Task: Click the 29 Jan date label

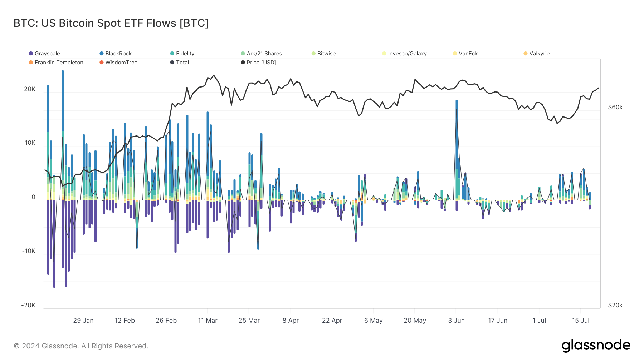Action: click(x=83, y=321)
